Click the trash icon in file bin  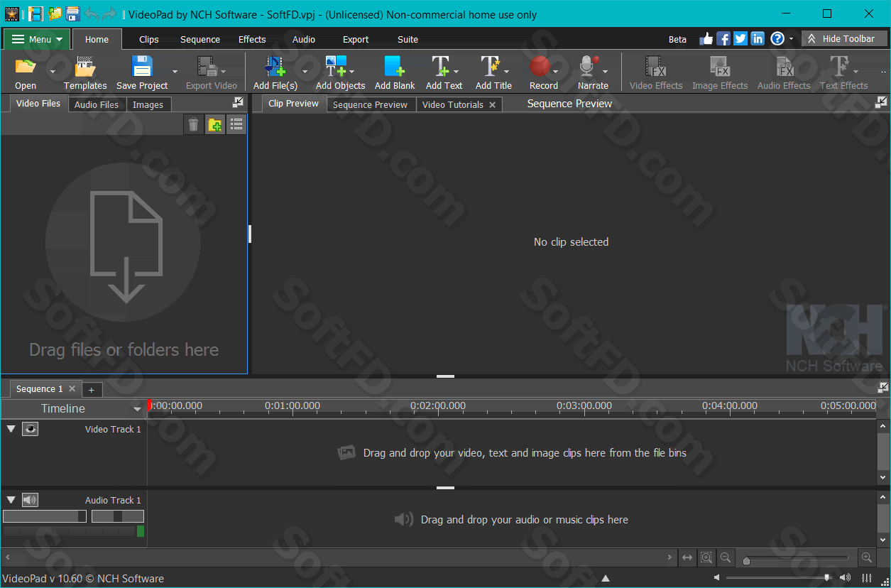pyautogui.click(x=193, y=125)
